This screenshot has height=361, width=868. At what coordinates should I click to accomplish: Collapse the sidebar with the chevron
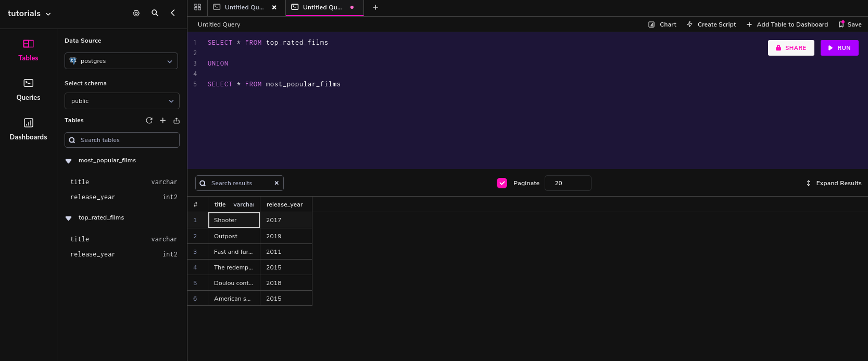[x=173, y=13]
